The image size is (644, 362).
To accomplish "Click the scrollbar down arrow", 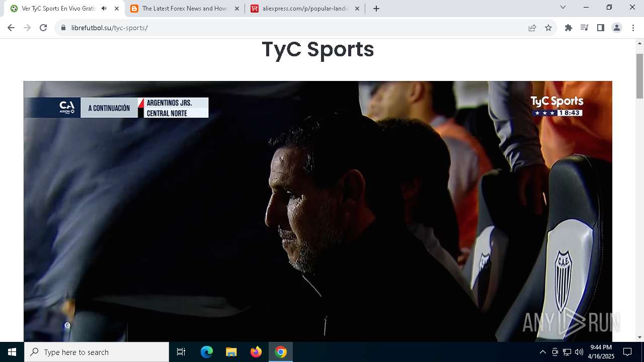I will click(639, 337).
